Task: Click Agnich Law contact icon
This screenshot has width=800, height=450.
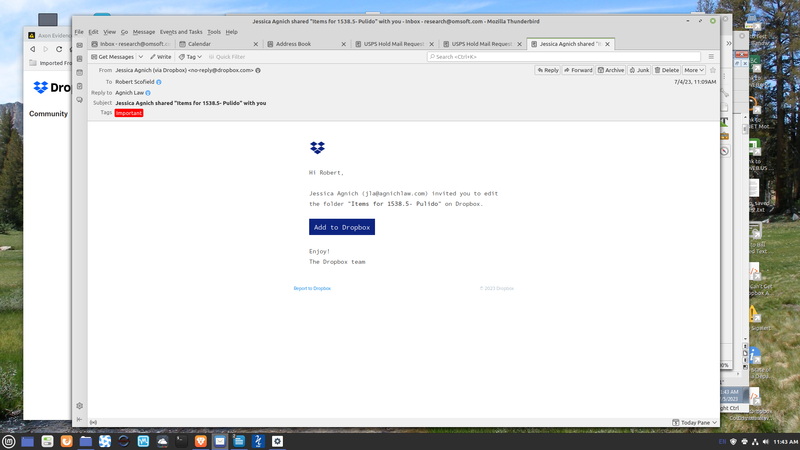Action: 148,93
